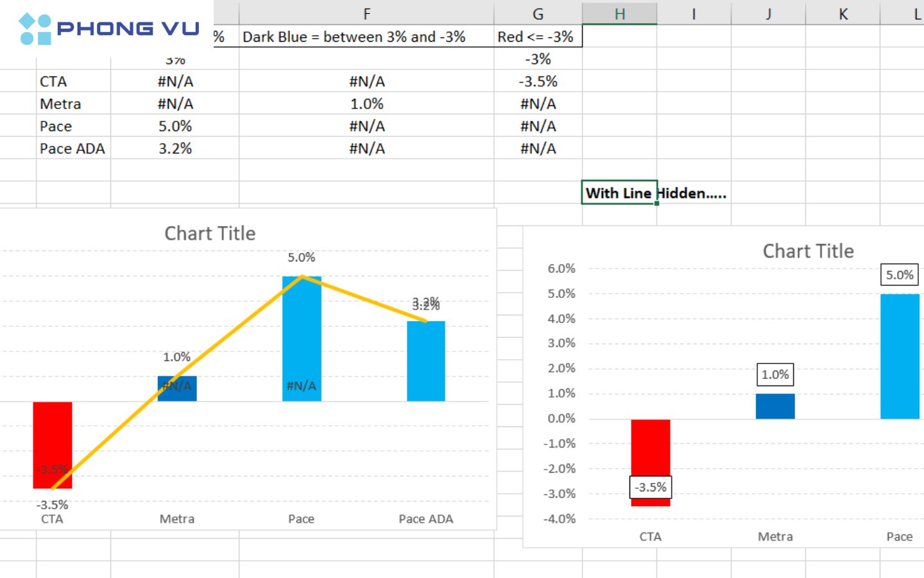The image size is (924, 578).
Task: Click the 'Metra' axis label in right chart
Action: click(775, 537)
